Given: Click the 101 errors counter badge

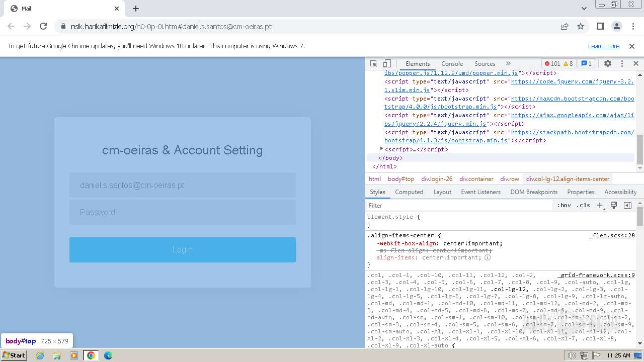Looking at the screenshot, I should (552, 64).
